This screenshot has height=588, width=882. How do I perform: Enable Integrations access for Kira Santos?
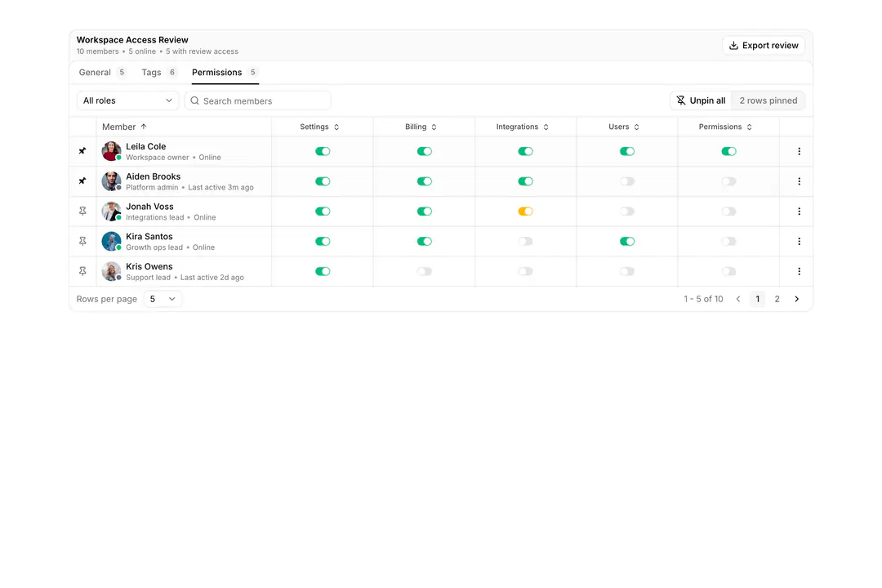pyautogui.click(x=525, y=241)
